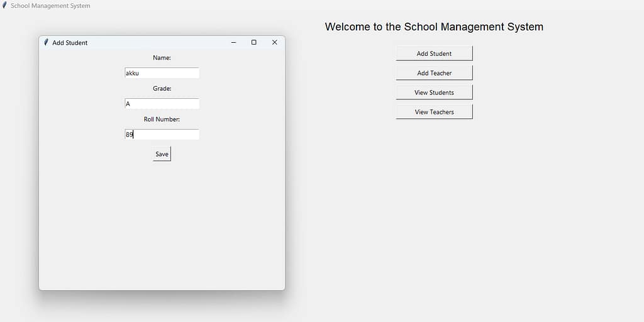This screenshot has height=322, width=644.
Task: Focus the Name input field containing akku
Action: click(x=162, y=73)
